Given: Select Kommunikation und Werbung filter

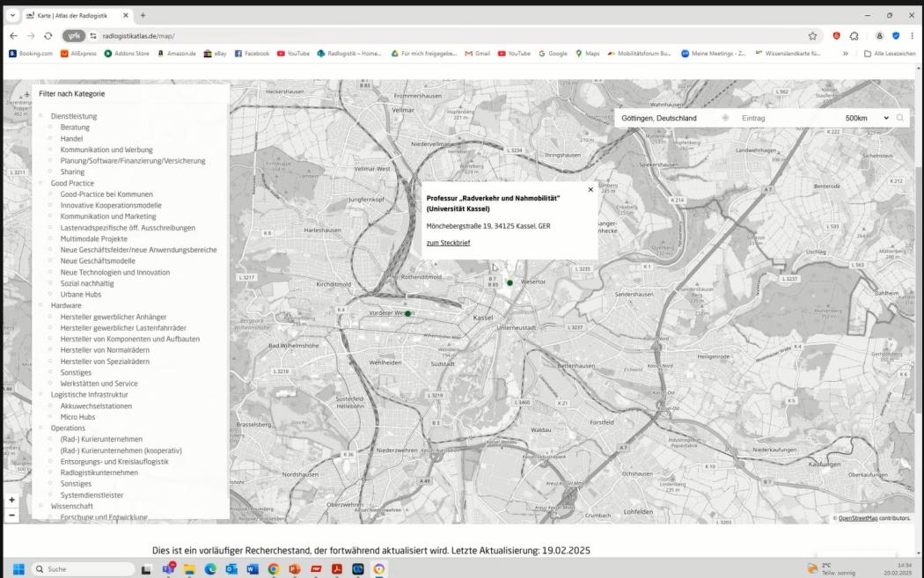Looking at the screenshot, I should 106,150.
